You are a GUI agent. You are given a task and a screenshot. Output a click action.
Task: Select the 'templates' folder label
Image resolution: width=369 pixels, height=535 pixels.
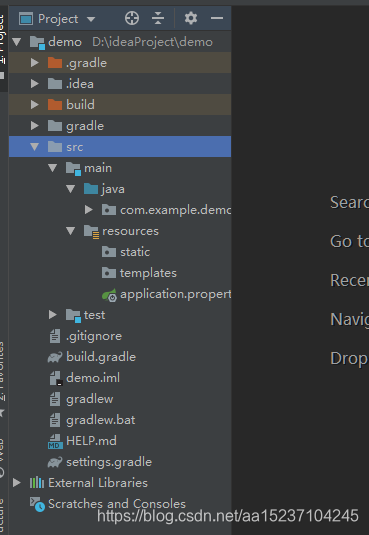click(148, 273)
